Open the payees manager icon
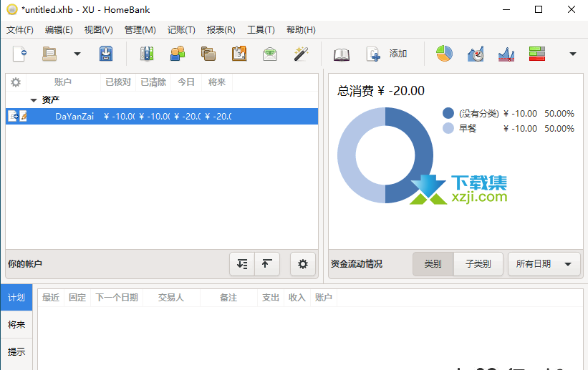Screen dimensions: 588x370 tap(178, 54)
